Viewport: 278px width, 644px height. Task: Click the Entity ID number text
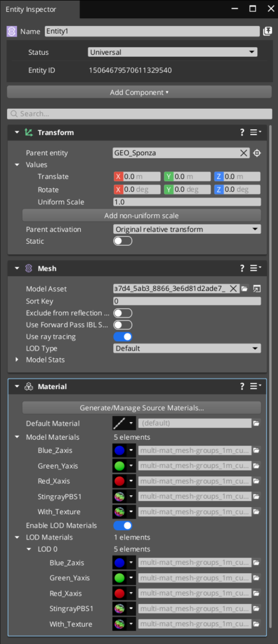coord(130,70)
